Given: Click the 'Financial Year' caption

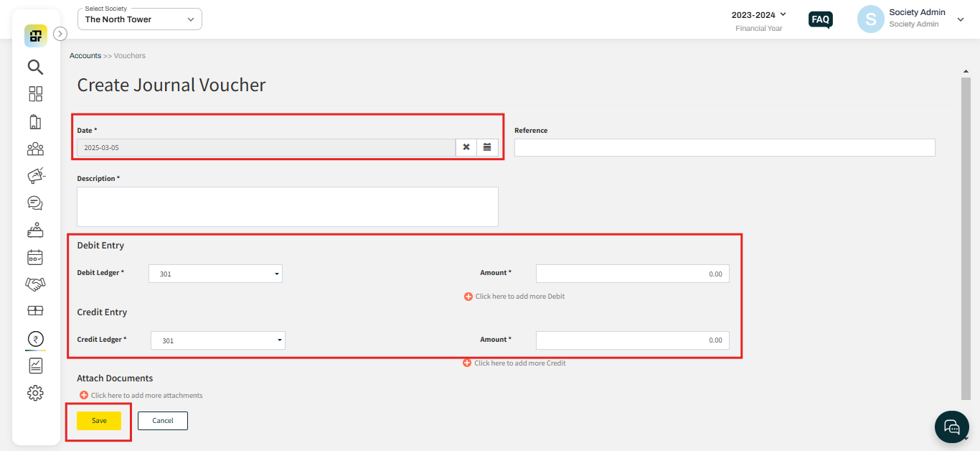Looking at the screenshot, I should 759,29.
